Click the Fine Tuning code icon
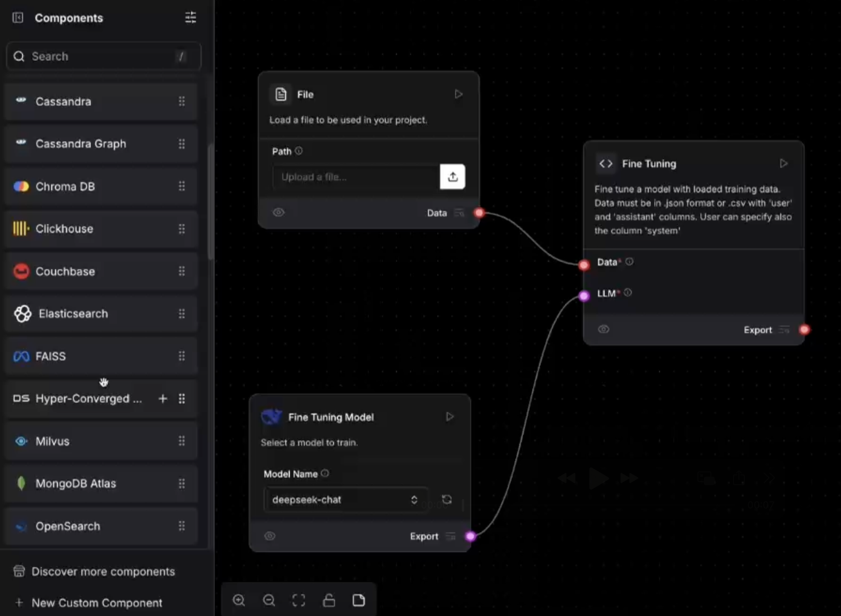 coord(606,164)
